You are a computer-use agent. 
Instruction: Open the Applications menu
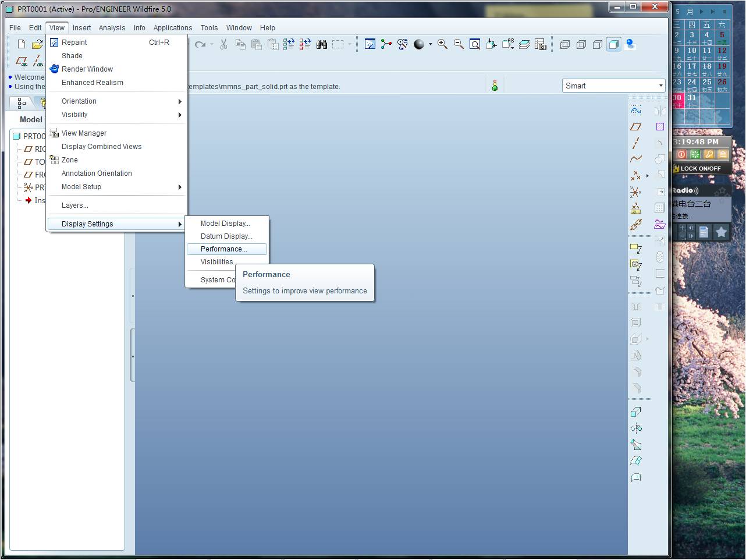click(173, 27)
